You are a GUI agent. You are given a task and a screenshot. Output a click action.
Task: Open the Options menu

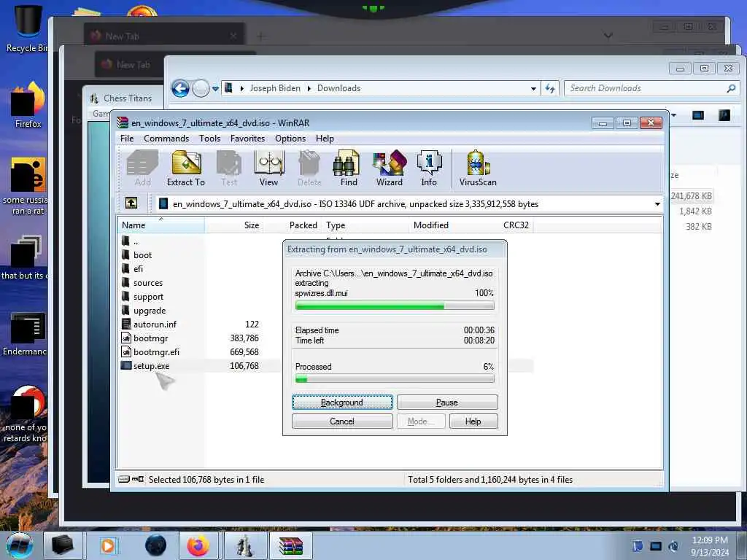point(290,138)
